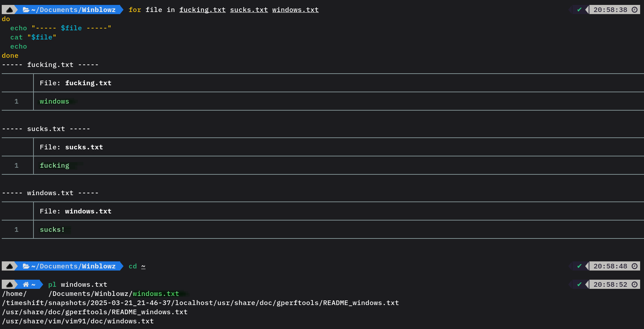Click the folder icon in the first prompt line
Viewport: 644px width, 329px height.
(26, 10)
